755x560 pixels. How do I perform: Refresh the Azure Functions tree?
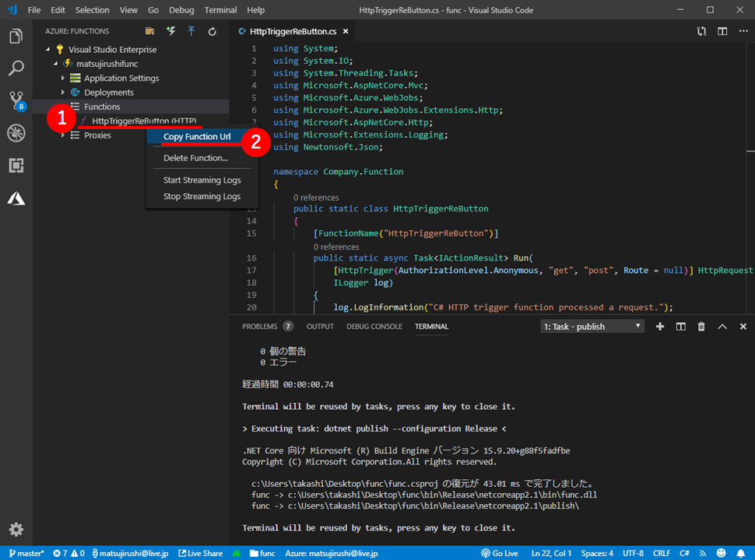(212, 31)
